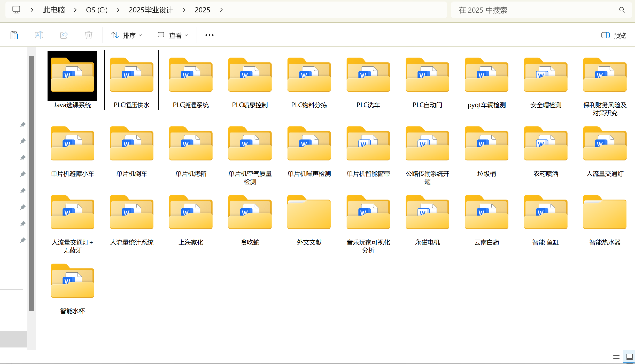Open the 排序 sort dropdown
This screenshot has height=364, width=635.
click(126, 35)
